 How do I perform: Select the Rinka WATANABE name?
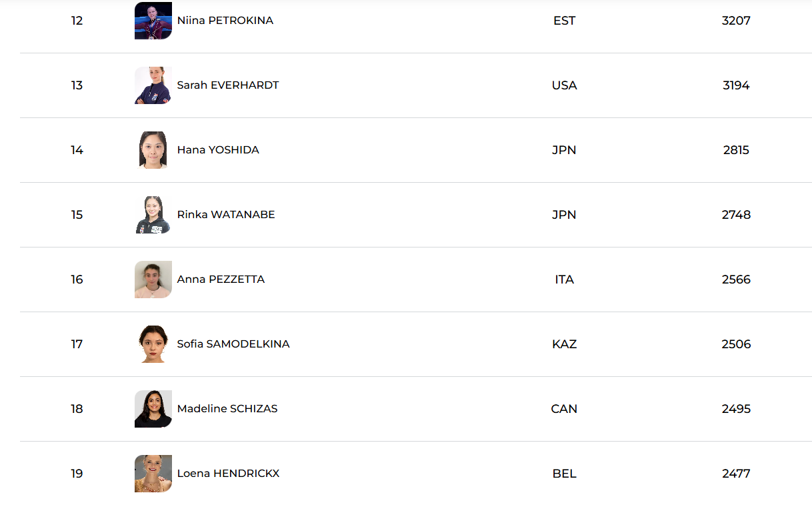226,215
